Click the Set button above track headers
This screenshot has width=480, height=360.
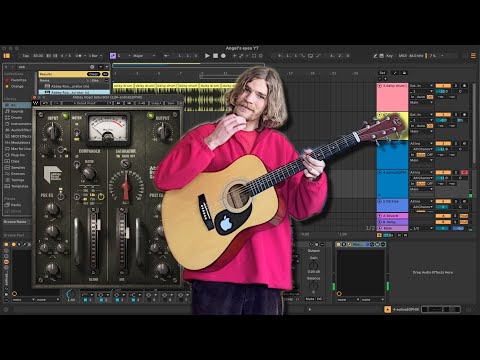coord(382,73)
